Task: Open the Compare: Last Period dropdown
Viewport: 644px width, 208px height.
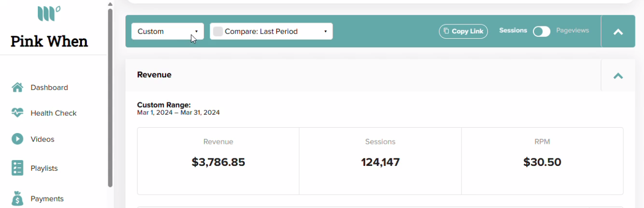Action: [271, 32]
